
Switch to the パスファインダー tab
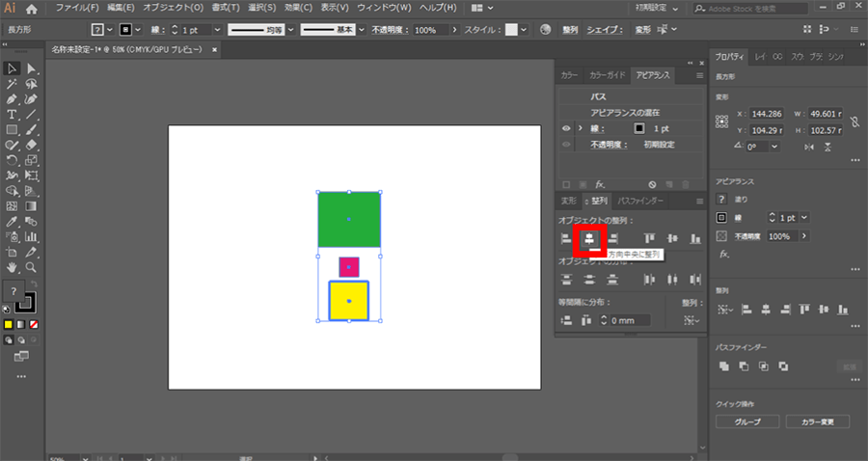pos(640,201)
